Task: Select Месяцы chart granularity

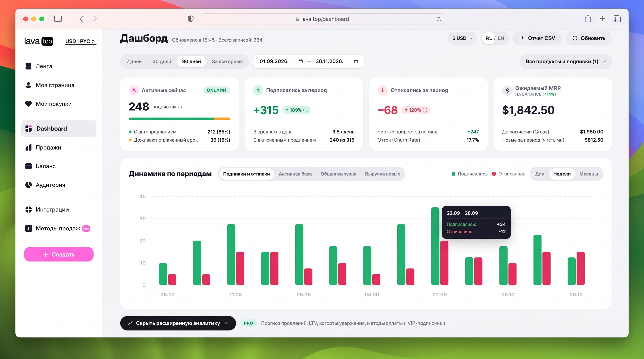Action: (x=589, y=174)
